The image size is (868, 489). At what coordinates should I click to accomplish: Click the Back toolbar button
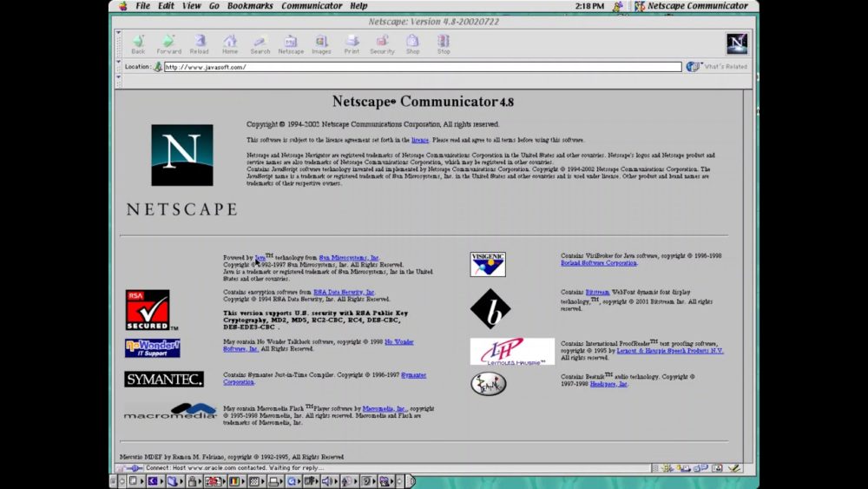138,44
